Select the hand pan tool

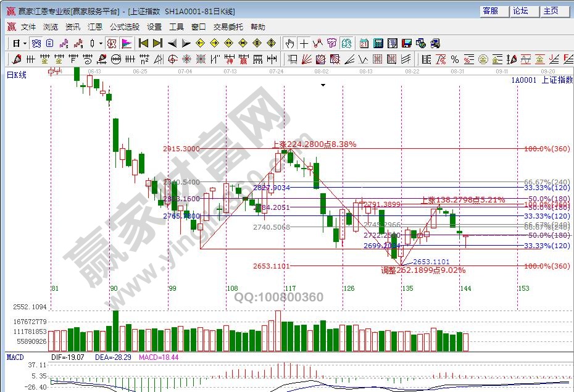[x=289, y=43]
